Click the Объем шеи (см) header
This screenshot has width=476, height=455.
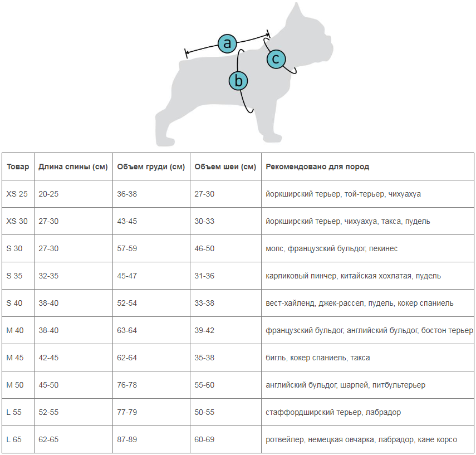point(225,167)
